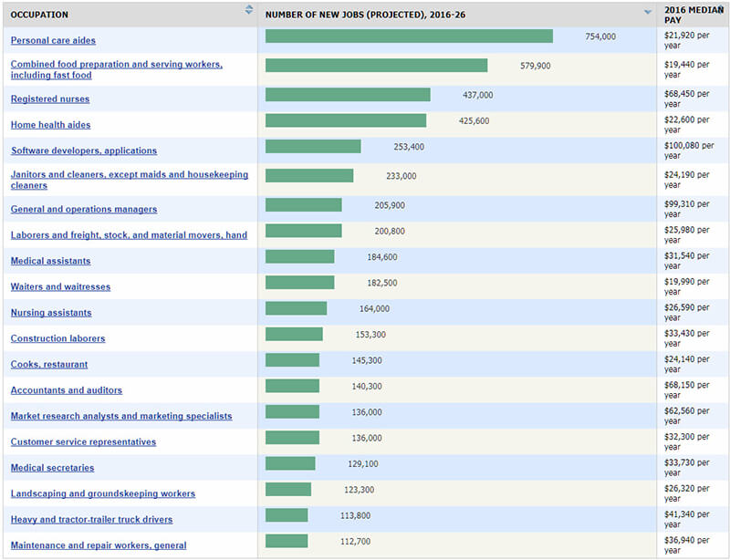This screenshot has height=560, width=730.
Task: Open General and operations managers link
Action: click(84, 209)
